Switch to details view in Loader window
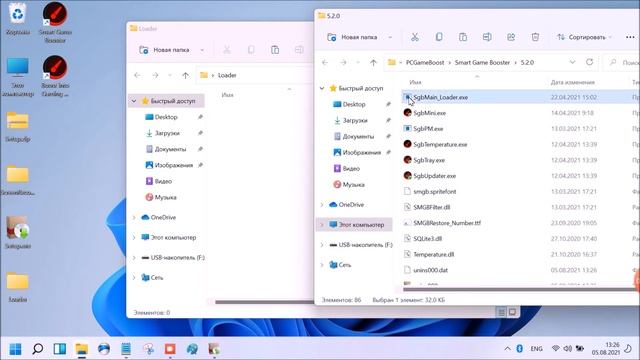 click(501, 312)
